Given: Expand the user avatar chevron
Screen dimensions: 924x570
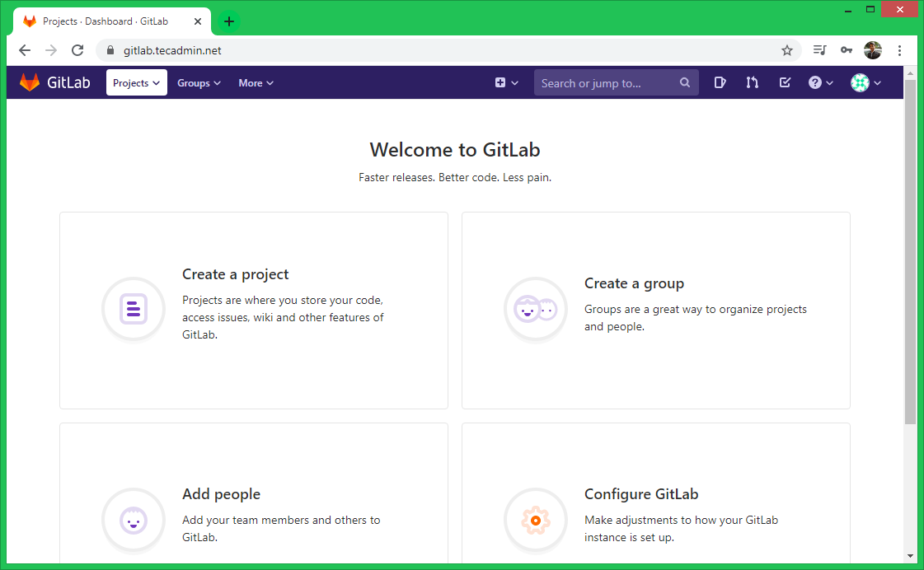Looking at the screenshot, I should click(878, 83).
